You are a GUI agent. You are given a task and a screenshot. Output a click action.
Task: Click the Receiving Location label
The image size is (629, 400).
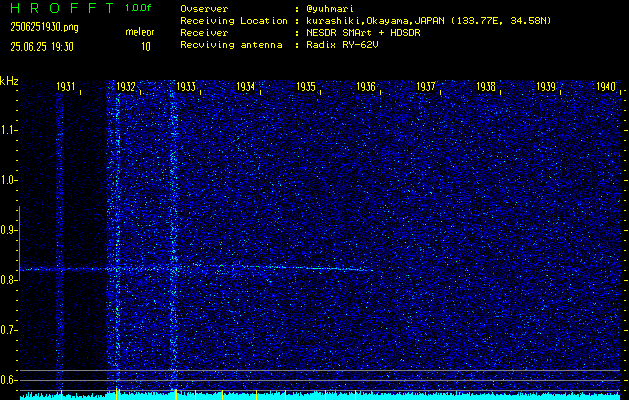[234, 21]
